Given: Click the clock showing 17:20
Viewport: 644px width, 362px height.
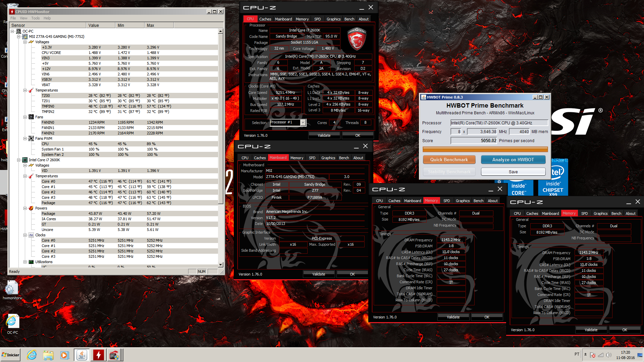Looking at the screenshot, I should click(625, 352).
